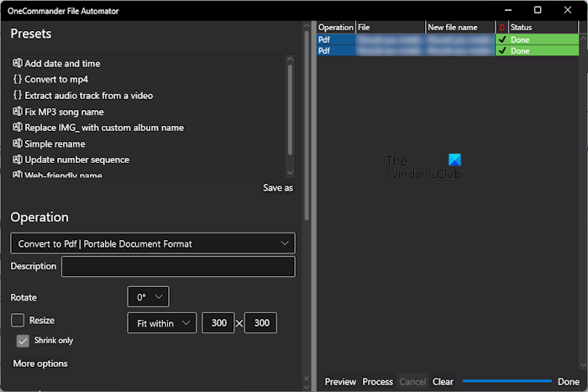588x392 pixels.
Task: Click the file list scroll down arrow
Action: point(583,364)
